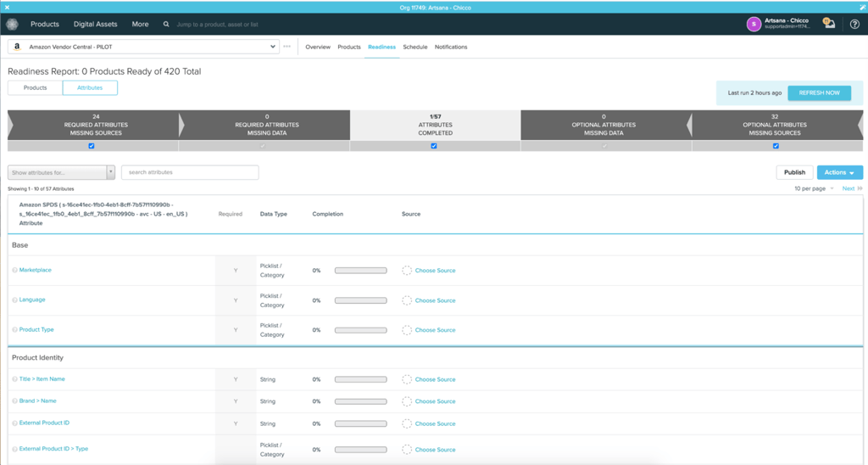Click dashed circle source icon for External Product ID > Type
The height and width of the screenshot is (465, 868).
click(407, 450)
